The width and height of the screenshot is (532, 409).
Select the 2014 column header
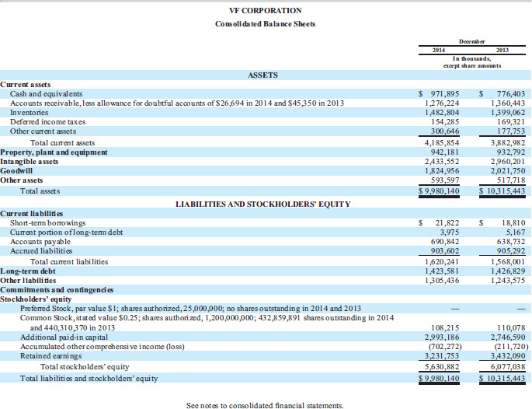point(438,50)
